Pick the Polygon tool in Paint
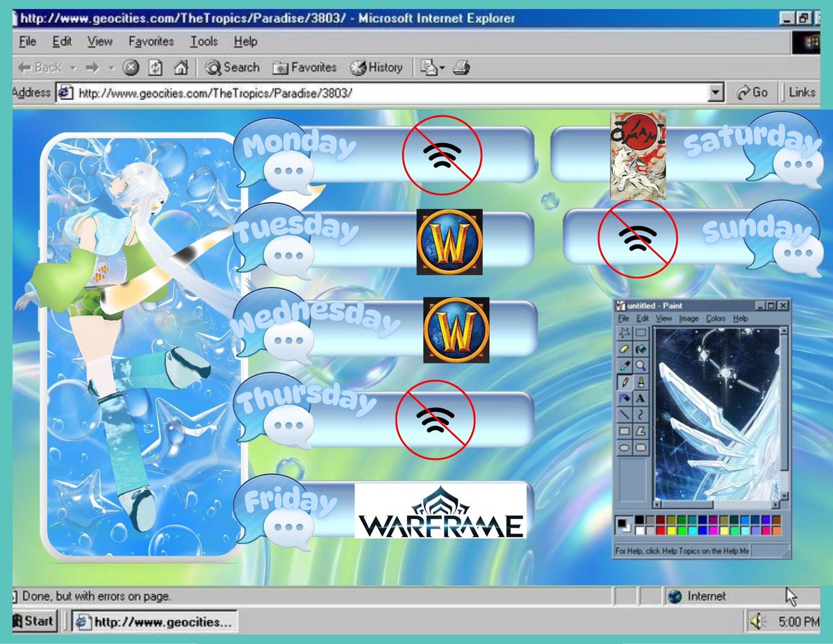 pyautogui.click(x=641, y=431)
